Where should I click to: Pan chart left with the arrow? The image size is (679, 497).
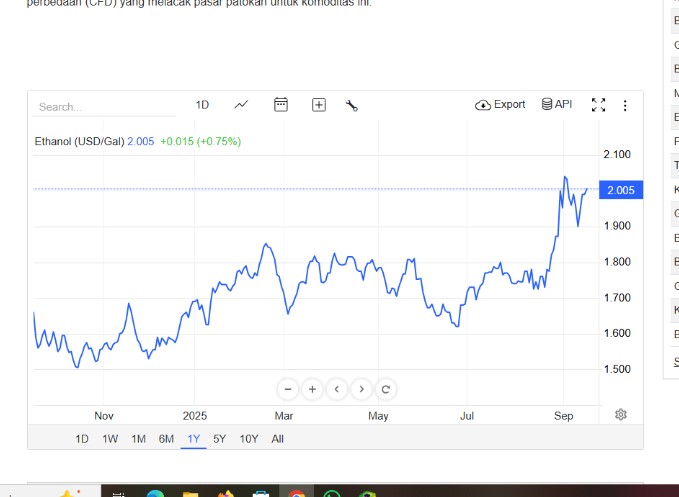[337, 389]
